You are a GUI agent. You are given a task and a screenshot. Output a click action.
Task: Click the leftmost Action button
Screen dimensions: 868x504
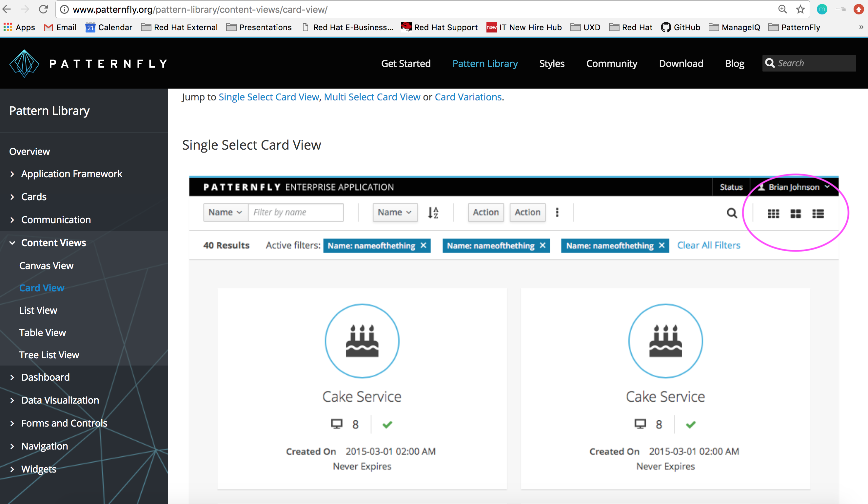pyautogui.click(x=486, y=212)
